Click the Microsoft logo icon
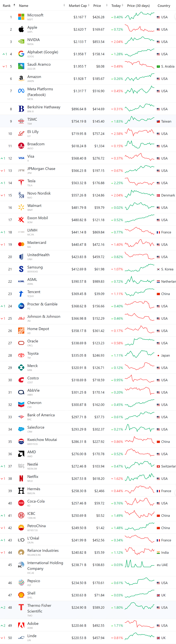The height and width of the screenshot is (644, 176). 21,17
